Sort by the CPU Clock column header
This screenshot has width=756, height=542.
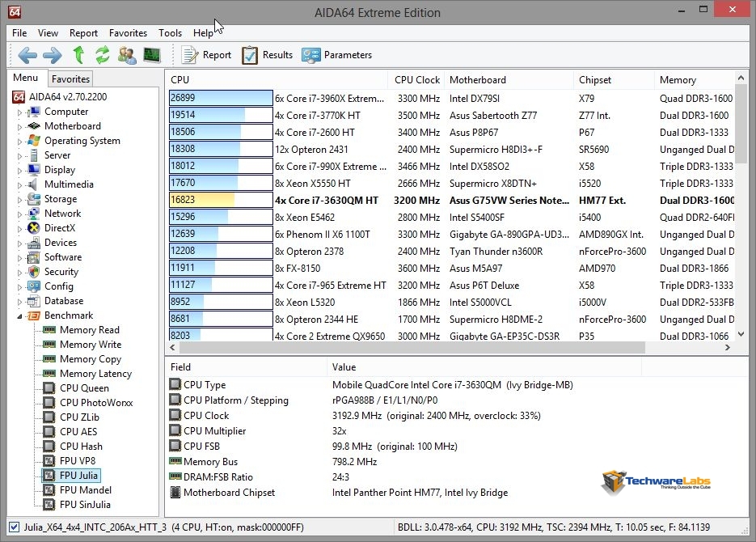point(416,80)
